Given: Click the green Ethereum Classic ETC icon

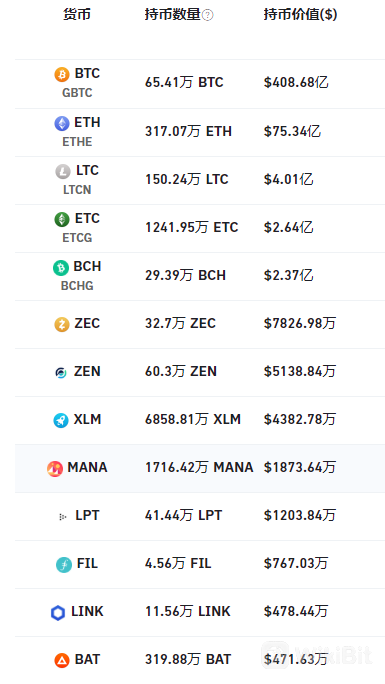Looking at the screenshot, I should pyautogui.click(x=61, y=219).
